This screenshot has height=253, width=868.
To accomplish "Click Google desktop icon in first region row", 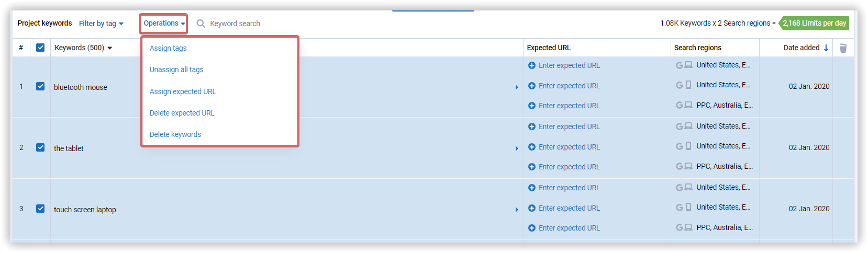I will pyautogui.click(x=684, y=65).
